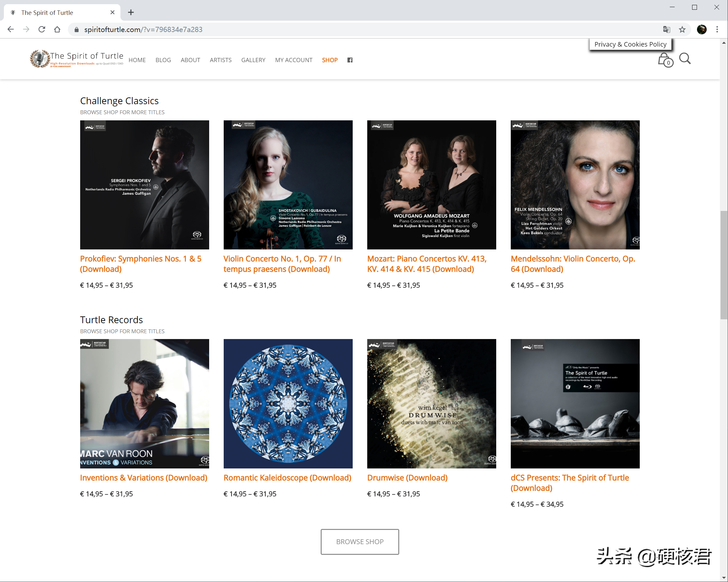
Task: View site info via padlock icon
Action: [77, 30]
